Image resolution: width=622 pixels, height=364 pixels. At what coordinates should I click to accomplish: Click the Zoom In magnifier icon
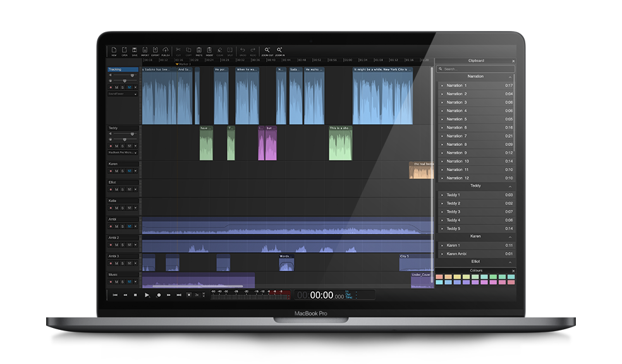[x=279, y=51]
